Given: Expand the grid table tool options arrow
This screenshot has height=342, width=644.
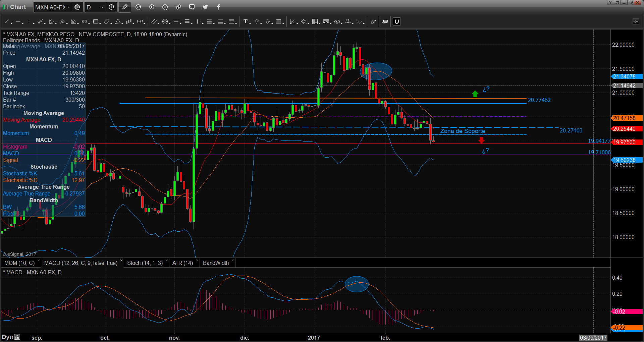Looking at the screenshot, I should 319,23.
